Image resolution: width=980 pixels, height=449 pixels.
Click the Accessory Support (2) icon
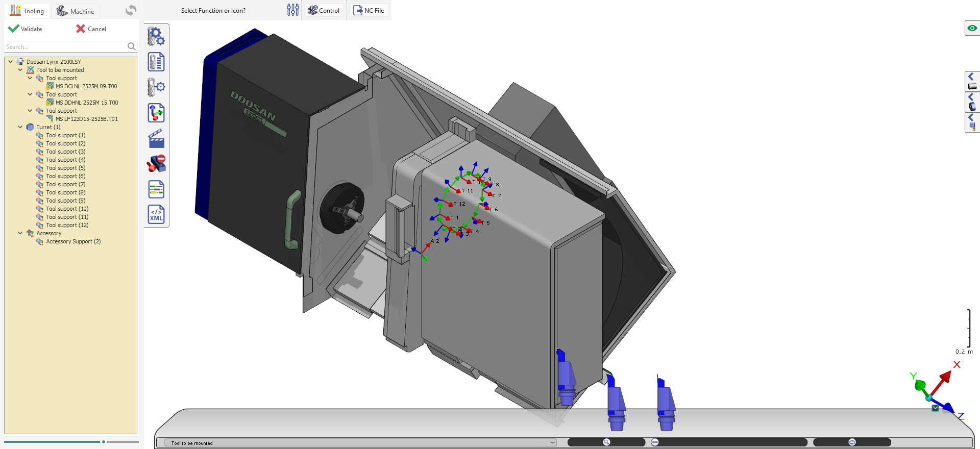coord(40,241)
